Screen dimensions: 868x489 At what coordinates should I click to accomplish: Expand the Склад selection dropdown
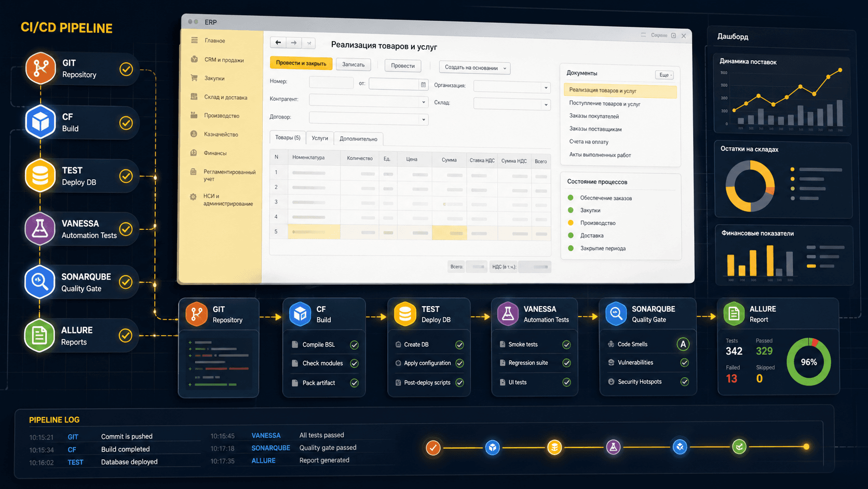coord(546,104)
